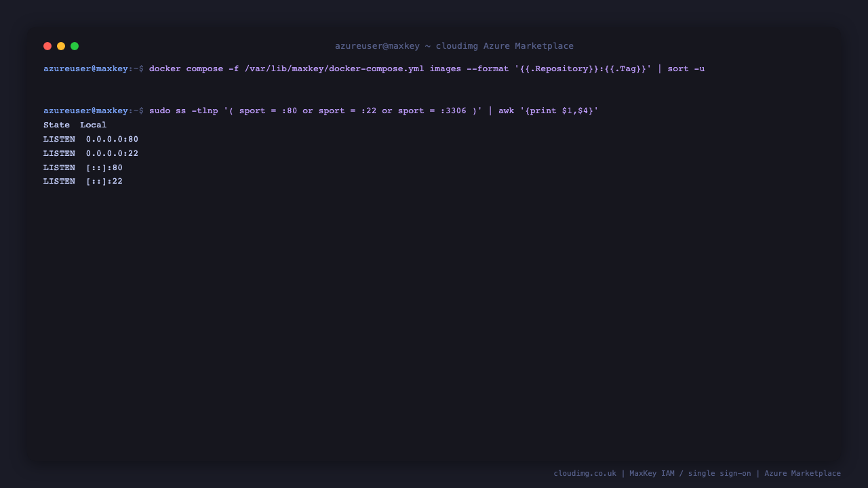This screenshot has height=488, width=868.
Task: Click the 'State Local' header row
Action: 75,125
